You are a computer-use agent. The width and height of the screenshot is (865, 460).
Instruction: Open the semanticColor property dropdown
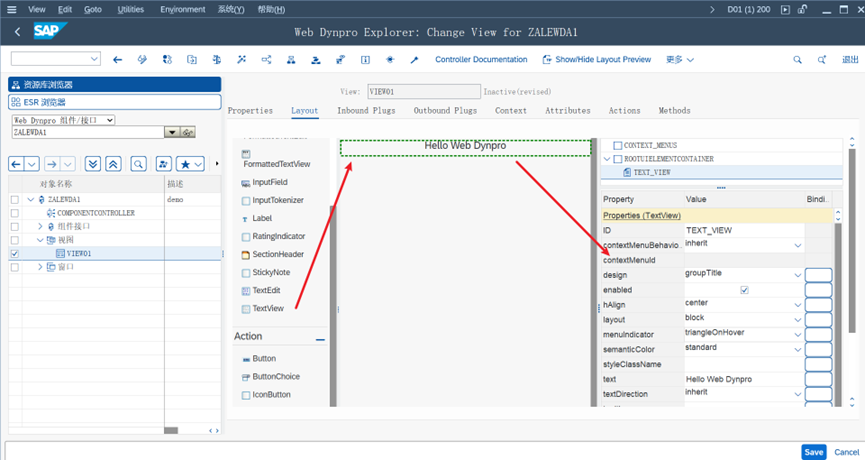click(x=798, y=350)
